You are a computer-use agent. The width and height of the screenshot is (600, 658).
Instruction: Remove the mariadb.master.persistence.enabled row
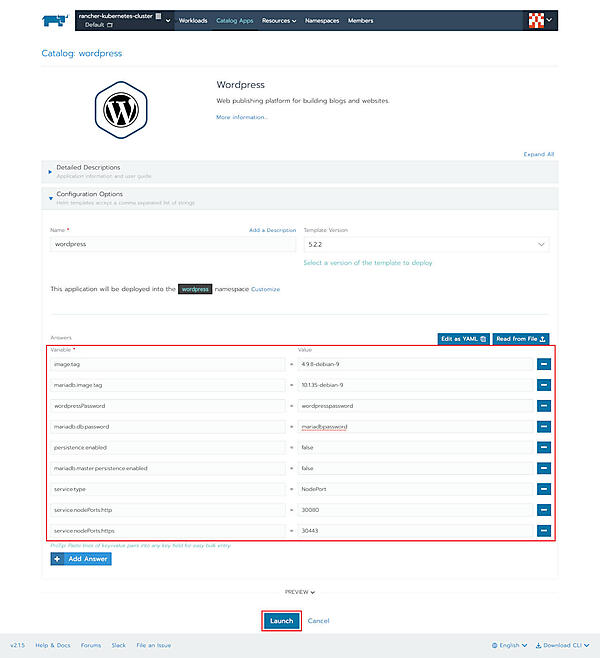tap(544, 468)
